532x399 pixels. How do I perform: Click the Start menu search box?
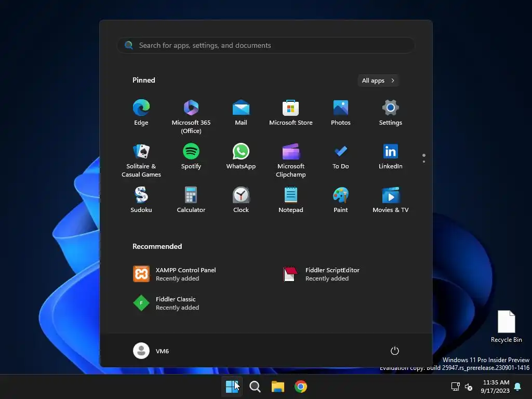pos(266,45)
